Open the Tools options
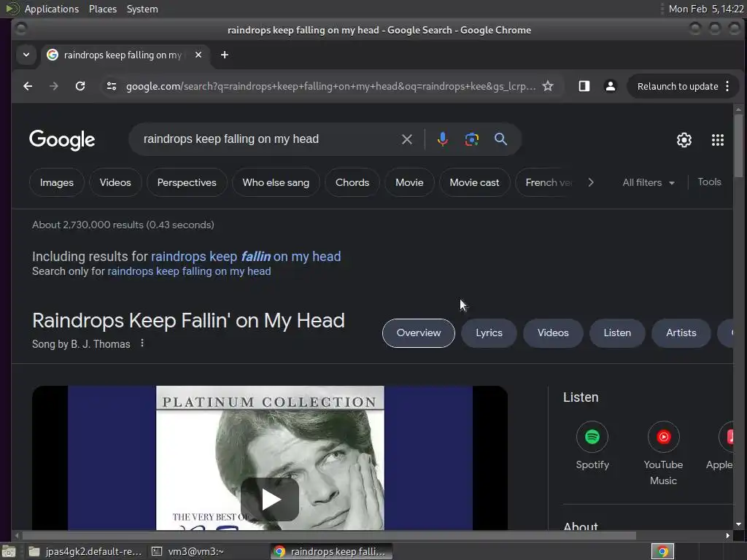The image size is (747, 560). (x=709, y=182)
